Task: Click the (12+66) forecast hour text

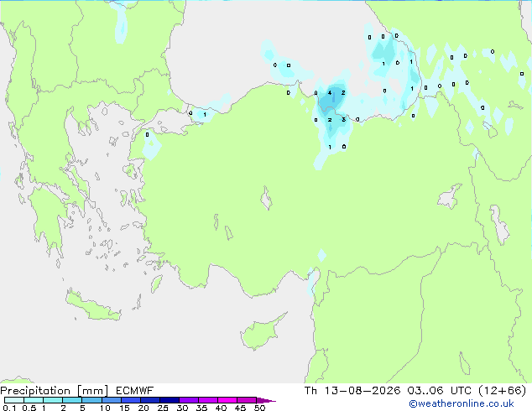Action: click(x=502, y=391)
